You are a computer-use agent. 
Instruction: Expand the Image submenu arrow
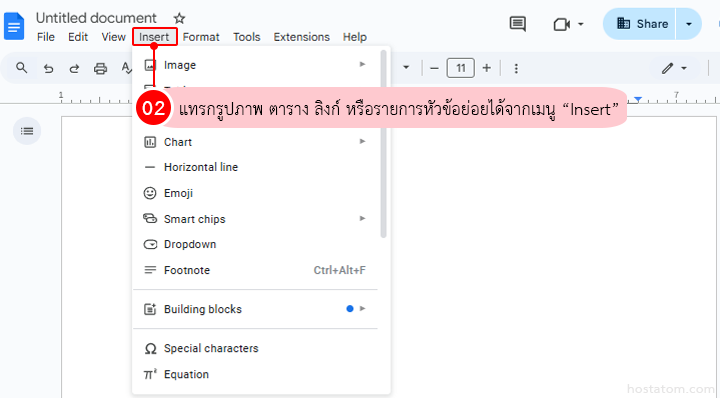tap(362, 64)
